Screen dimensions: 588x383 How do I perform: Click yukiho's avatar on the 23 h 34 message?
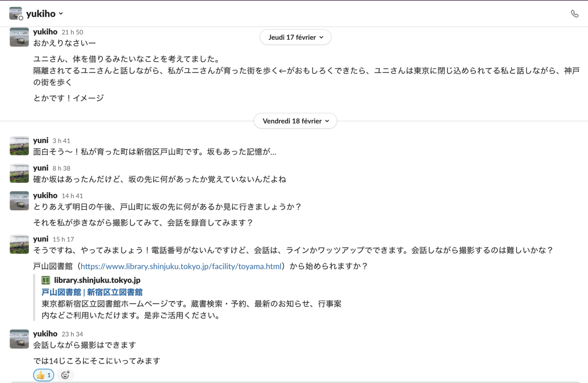point(19,339)
